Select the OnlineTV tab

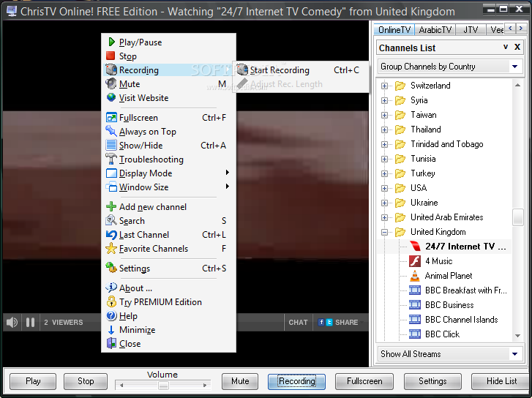(x=394, y=29)
